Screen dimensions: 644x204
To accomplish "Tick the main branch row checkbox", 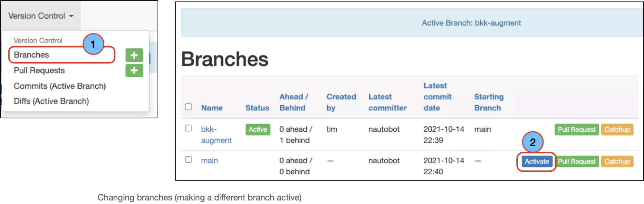I will point(188,160).
